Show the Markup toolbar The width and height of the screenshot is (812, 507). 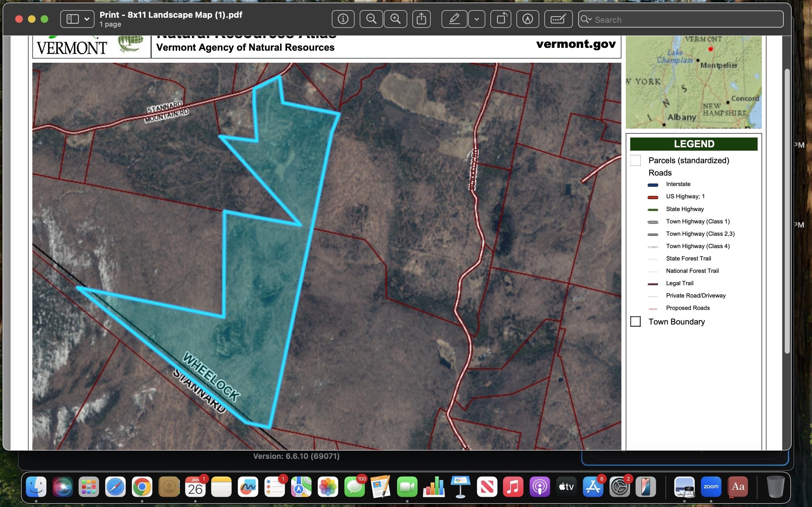(x=527, y=19)
